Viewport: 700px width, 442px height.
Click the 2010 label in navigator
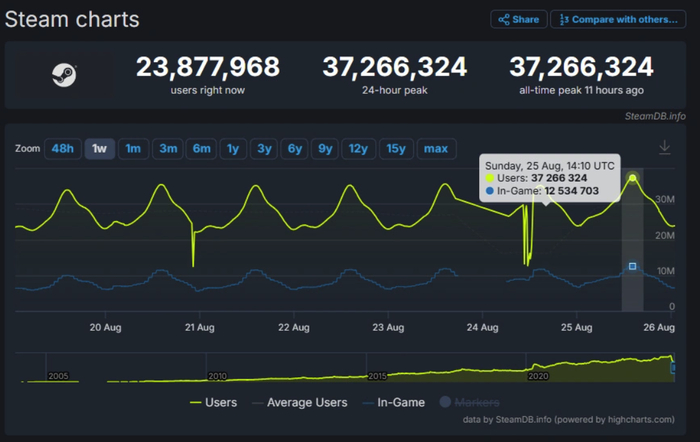pyautogui.click(x=217, y=376)
